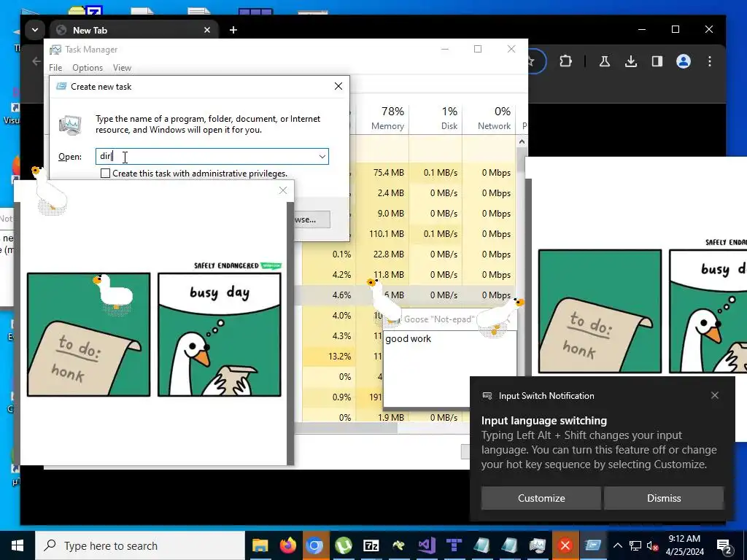Image resolution: width=747 pixels, height=560 pixels.
Task: Add a new Chrome tab with plus
Action: (233, 30)
